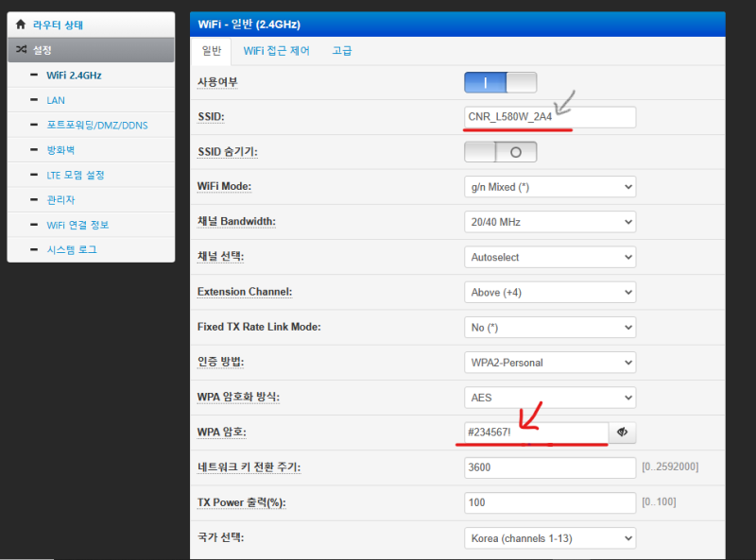The image size is (756, 560).
Task: Open the Extension Channel dropdown
Action: [x=549, y=292]
